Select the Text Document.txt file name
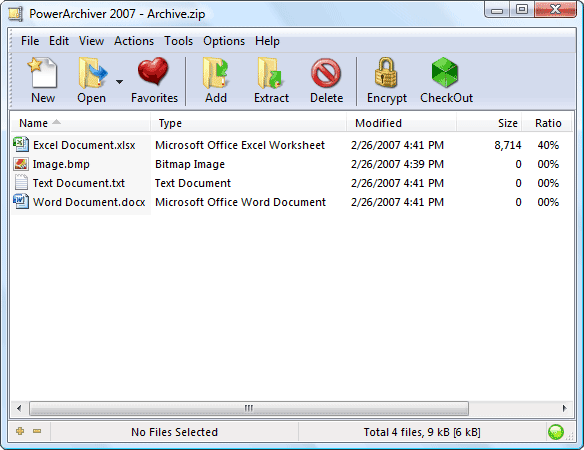The height and width of the screenshot is (450, 584). (x=79, y=183)
